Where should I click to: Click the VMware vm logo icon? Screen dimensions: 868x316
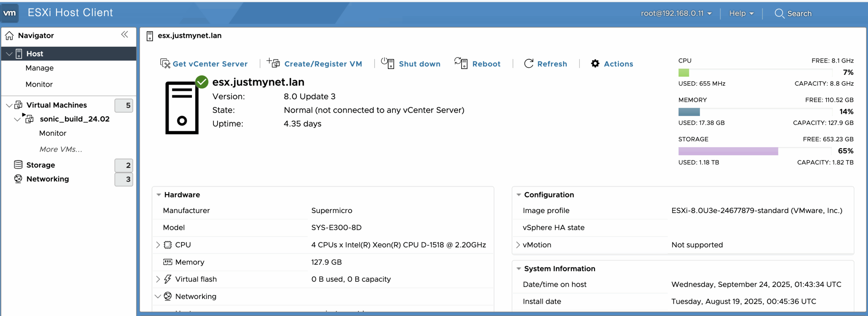coord(9,13)
